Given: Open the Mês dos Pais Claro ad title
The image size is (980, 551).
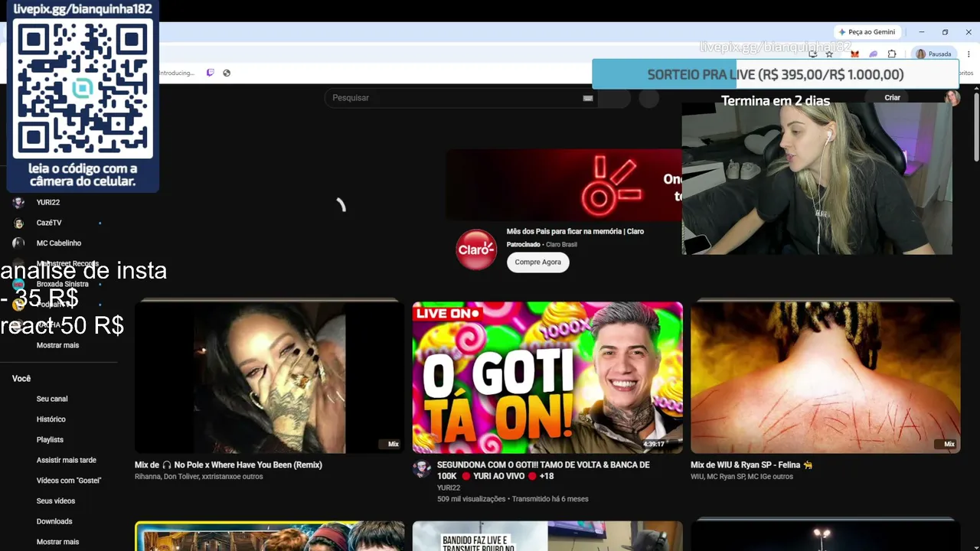Looking at the screenshot, I should click(575, 231).
